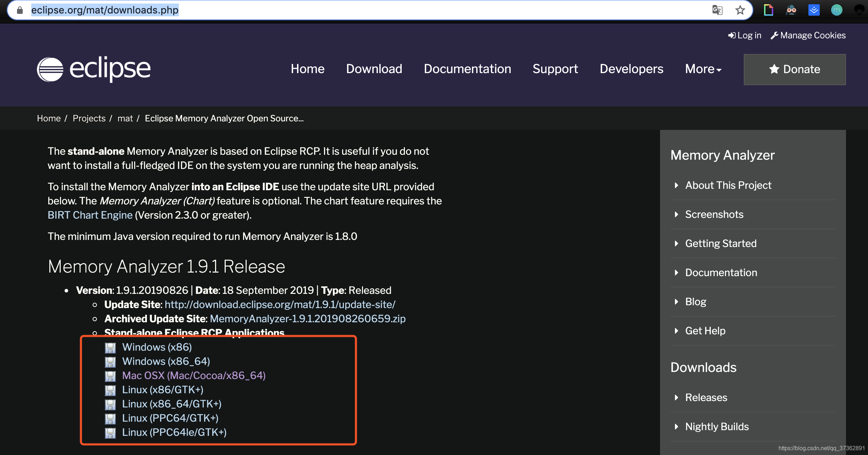The width and height of the screenshot is (868, 455).
Task: Open the colorful notebook browser extension
Action: [x=769, y=10]
